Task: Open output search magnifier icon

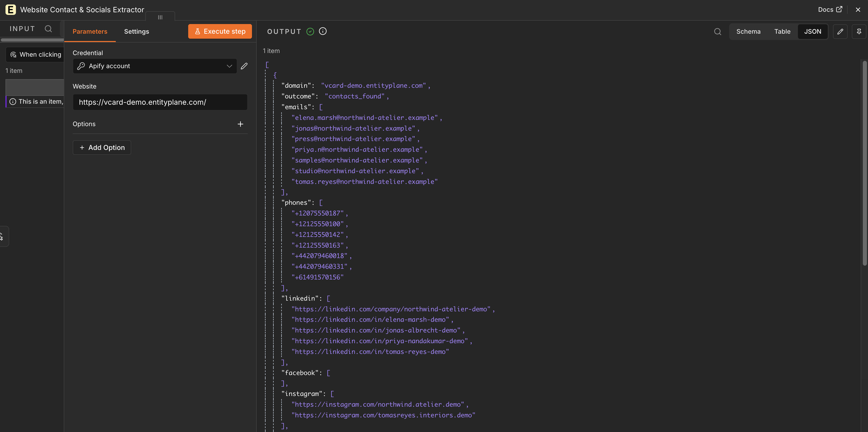Action: tap(718, 32)
